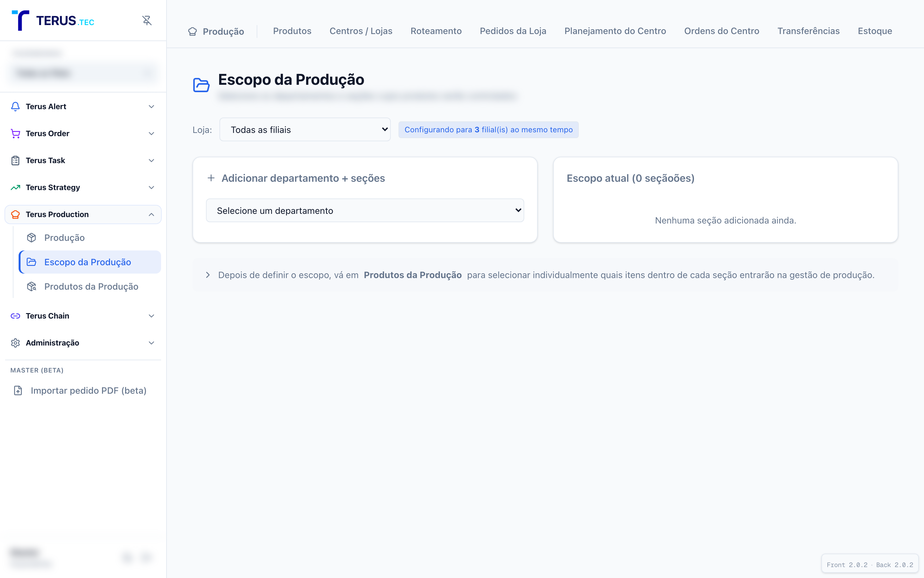The width and height of the screenshot is (924, 578).
Task: Click the Nenhuma seção adicionada ainda message
Action: click(x=725, y=220)
